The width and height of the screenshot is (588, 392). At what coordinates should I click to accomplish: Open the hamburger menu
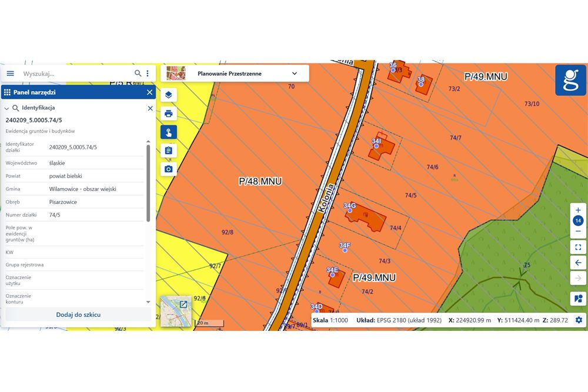[x=9, y=73]
